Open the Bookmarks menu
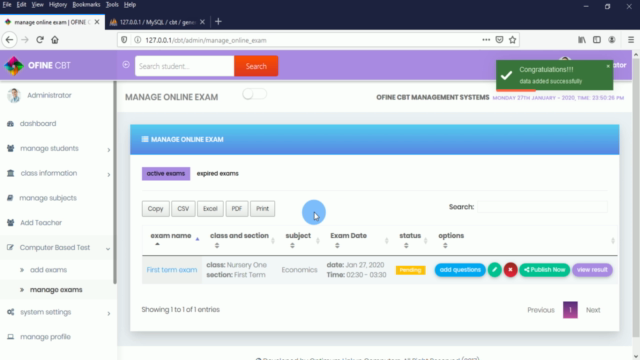 86,4
